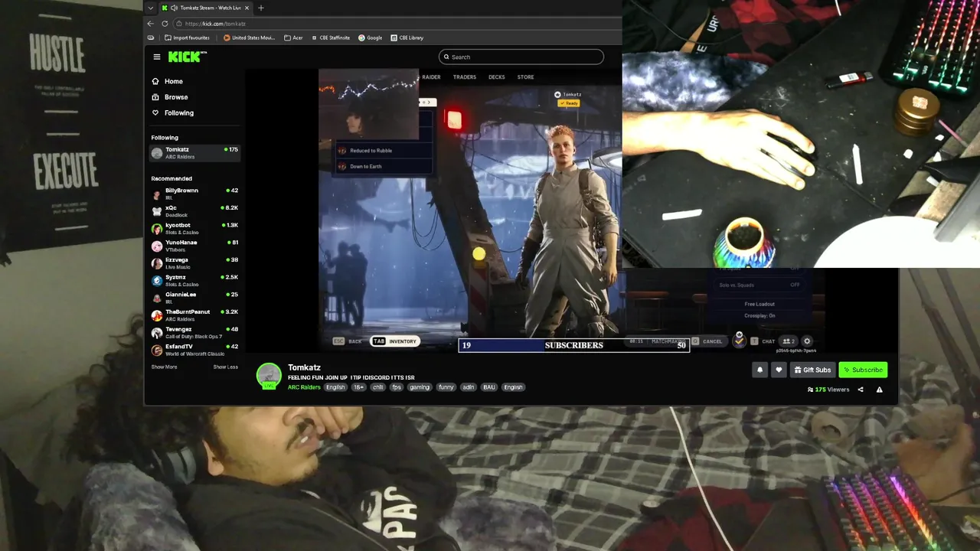Image resolution: width=980 pixels, height=551 pixels.
Task: Click the in-game INVENTORY button
Action: coord(396,341)
